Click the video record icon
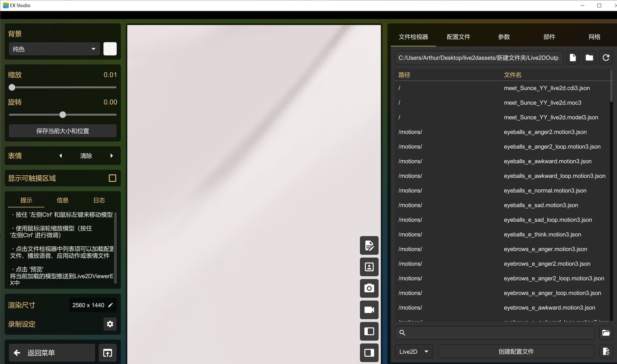617x364 pixels. 369,310
